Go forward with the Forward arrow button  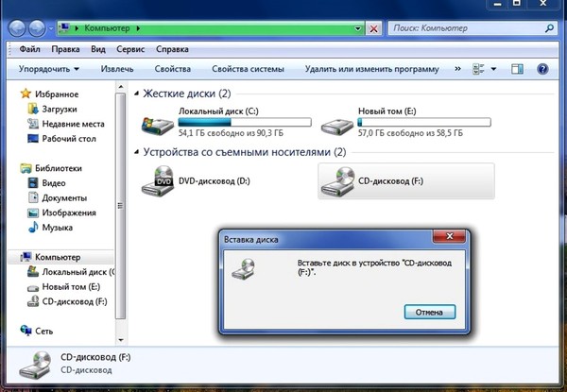[37, 28]
